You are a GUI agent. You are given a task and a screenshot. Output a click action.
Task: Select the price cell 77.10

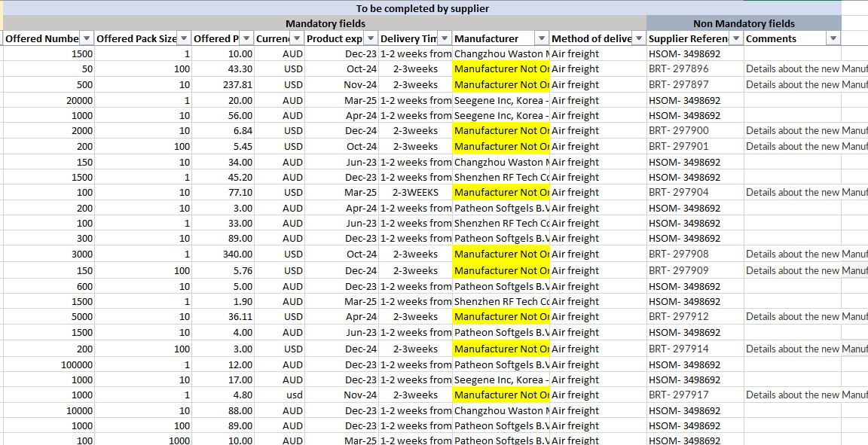click(x=222, y=192)
